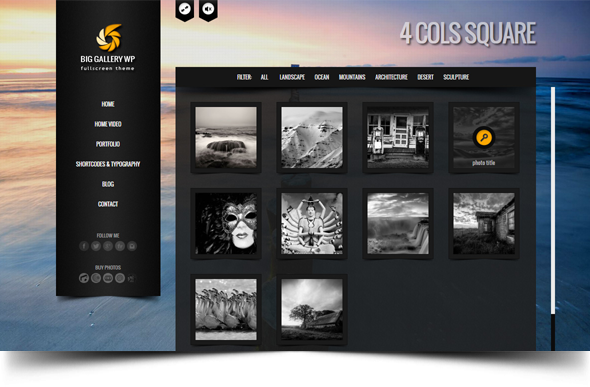590x387 pixels.
Task: Open the Google Plus follow icon
Action: point(108,246)
